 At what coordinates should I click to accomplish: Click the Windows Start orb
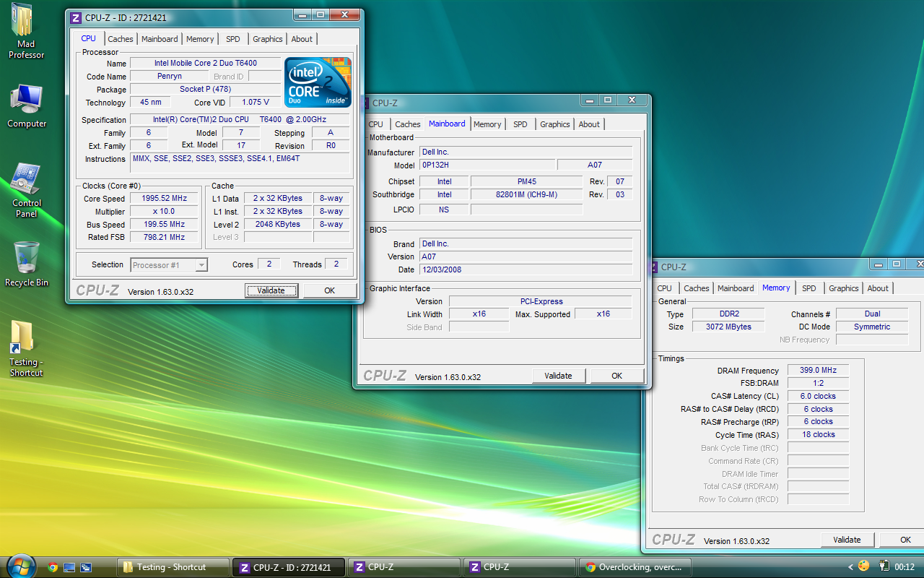click(x=20, y=566)
